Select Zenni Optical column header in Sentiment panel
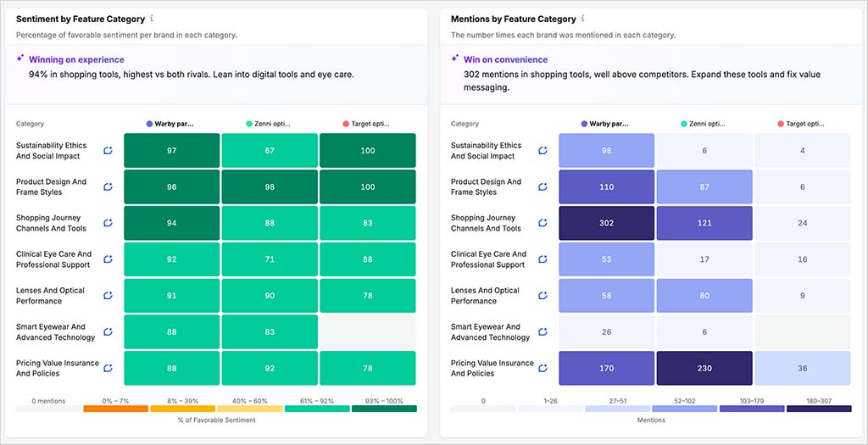The width and height of the screenshot is (868, 445). [269, 124]
